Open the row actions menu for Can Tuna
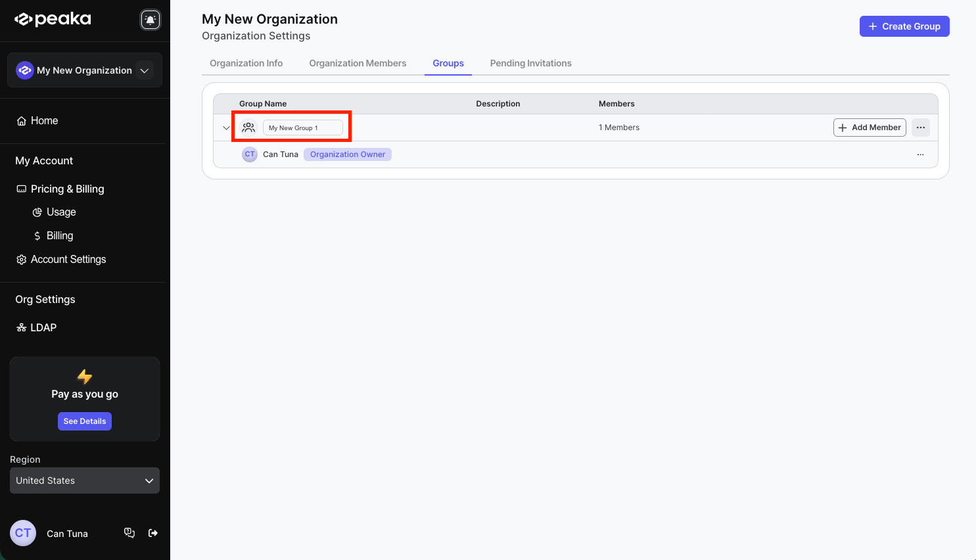 (x=920, y=154)
